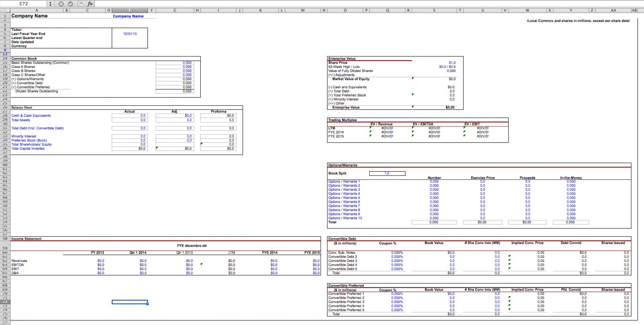Viewport: 644px width, 325px height.
Task: Select the $1,0 share price value
Action: click(x=452, y=63)
